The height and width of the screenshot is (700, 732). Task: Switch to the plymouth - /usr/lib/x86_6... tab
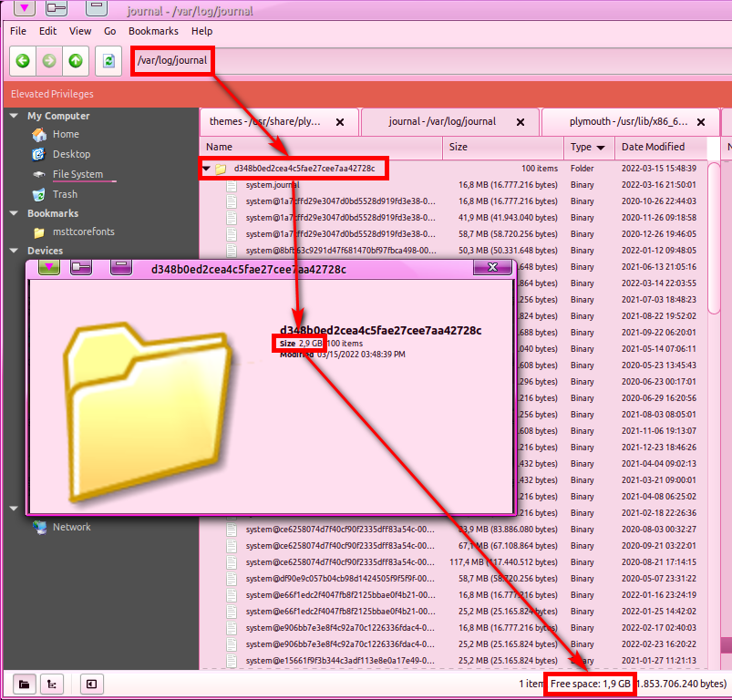coord(628,122)
